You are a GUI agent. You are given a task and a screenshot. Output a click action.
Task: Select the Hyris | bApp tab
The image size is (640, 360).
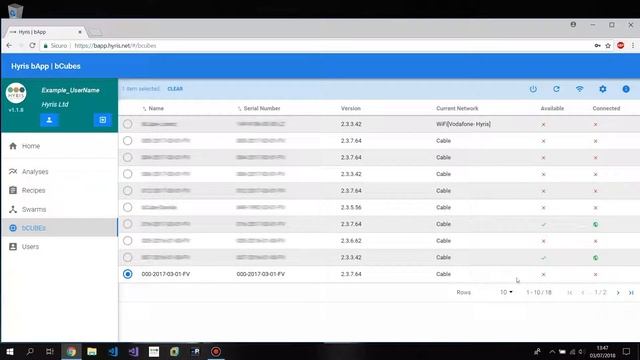pyautogui.click(x=46, y=32)
